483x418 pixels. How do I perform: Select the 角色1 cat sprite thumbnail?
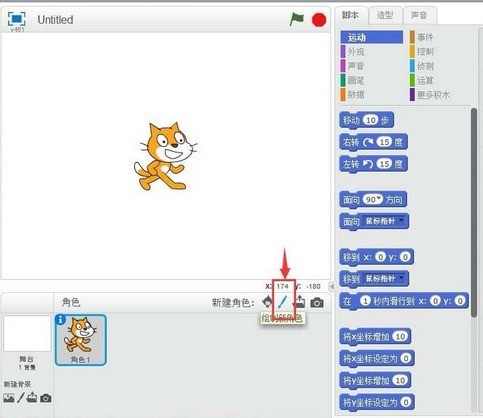[x=80, y=340]
